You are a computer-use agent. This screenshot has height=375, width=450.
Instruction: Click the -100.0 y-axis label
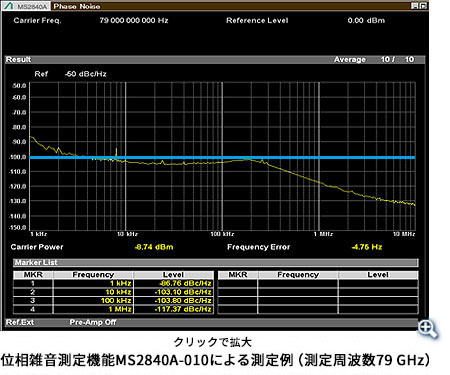[x=19, y=157]
